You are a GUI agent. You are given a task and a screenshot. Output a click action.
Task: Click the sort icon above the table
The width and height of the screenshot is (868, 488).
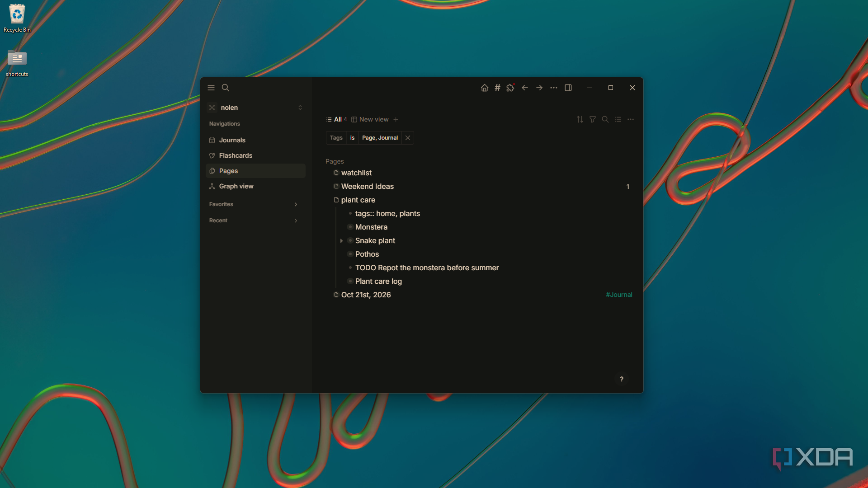pyautogui.click(x=580, y=119)
